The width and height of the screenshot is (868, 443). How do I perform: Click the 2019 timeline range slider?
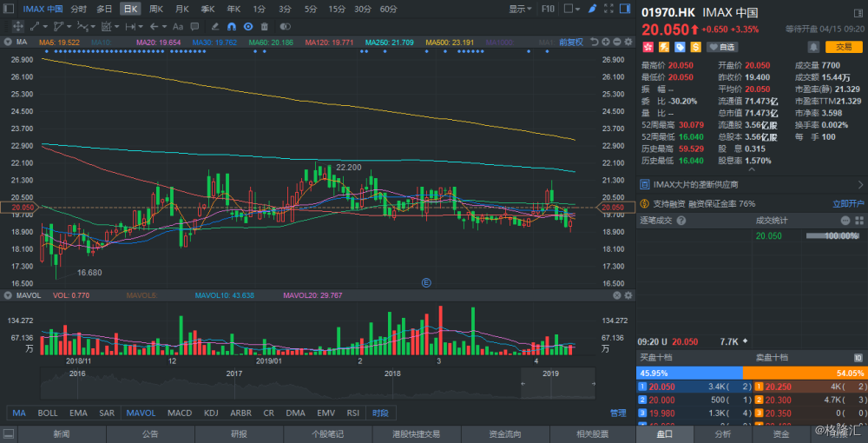pos(558,383)
